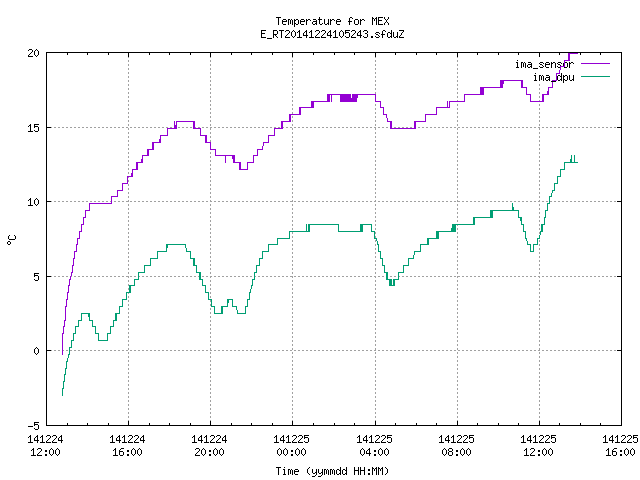Click the y-axis tick label 5
The width and height of the screenshot is (640, 480).
click(x=37, y=277)
